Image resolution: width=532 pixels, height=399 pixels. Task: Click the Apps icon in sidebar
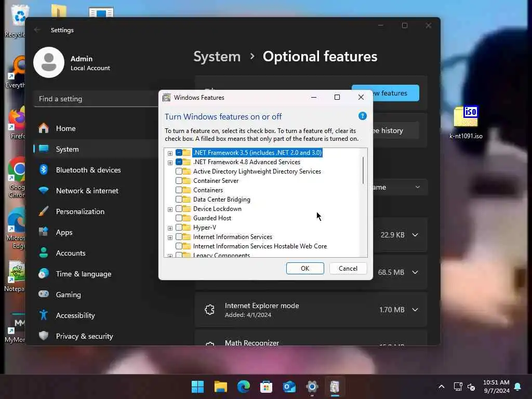pyautogui.click(x=44, y=232)
